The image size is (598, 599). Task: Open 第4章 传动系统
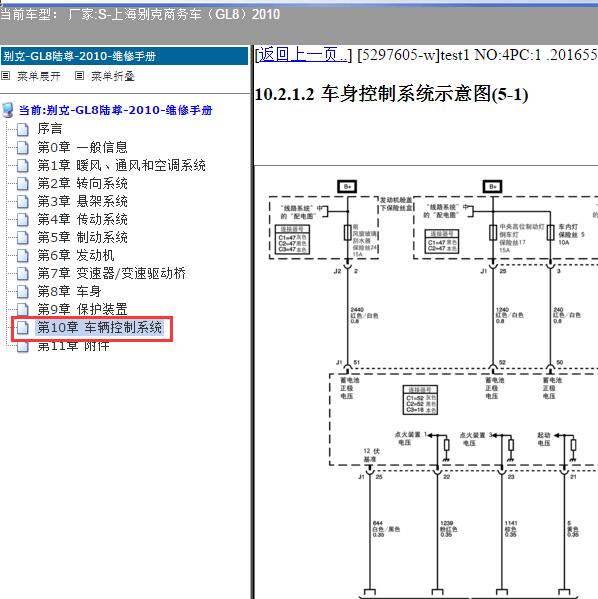point(82,219)
